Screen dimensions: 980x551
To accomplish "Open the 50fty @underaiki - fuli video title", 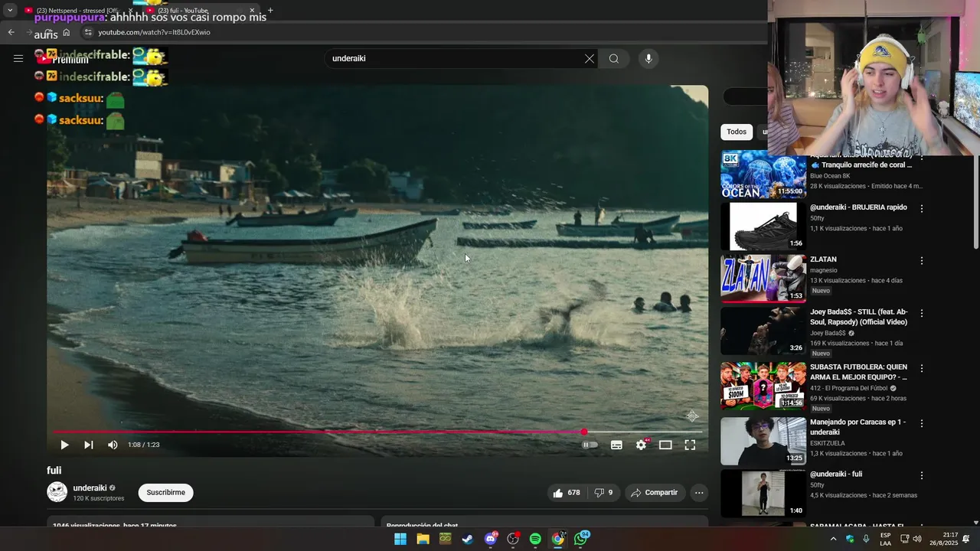I will click(836, 474).
